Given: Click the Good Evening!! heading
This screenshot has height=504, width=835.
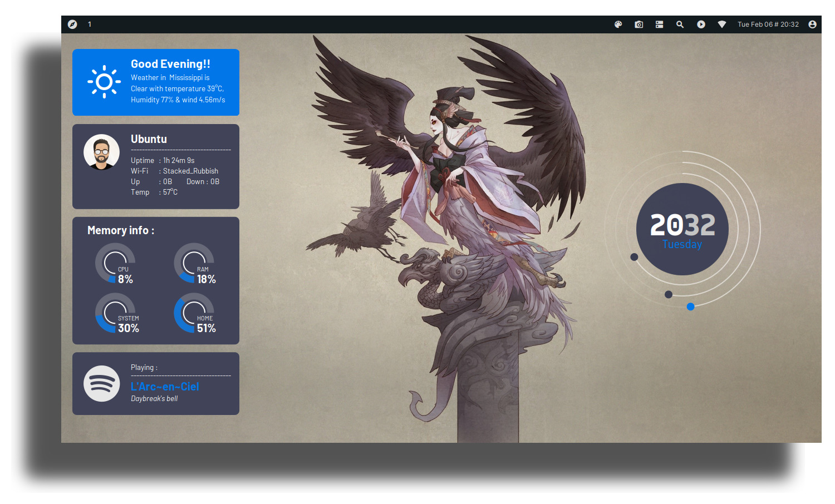Looking at the screenshot, I should (x=170, y=64).
